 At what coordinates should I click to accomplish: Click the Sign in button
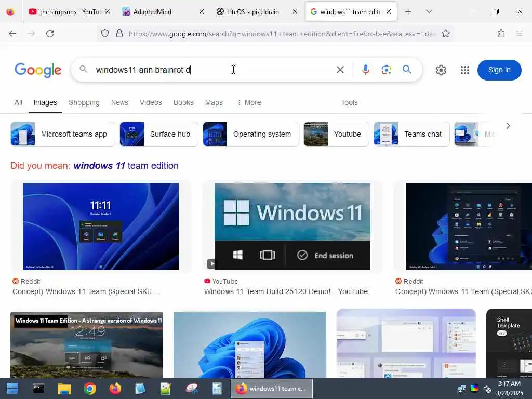(x=499, y=70)
